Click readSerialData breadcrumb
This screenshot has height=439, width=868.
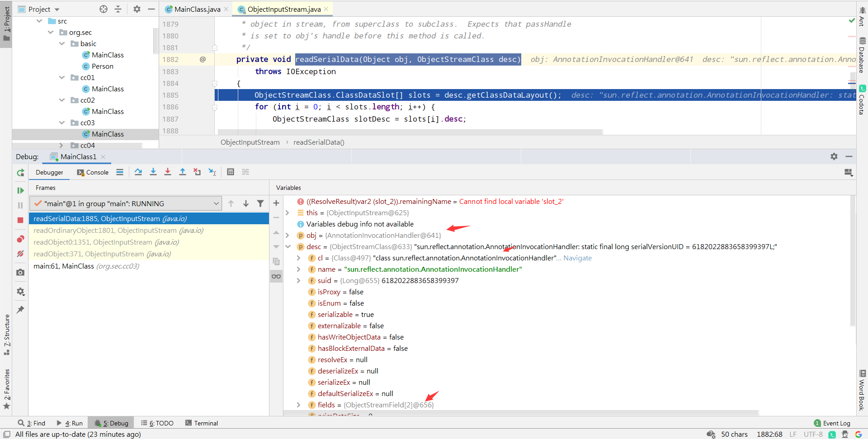pos(319,142)
